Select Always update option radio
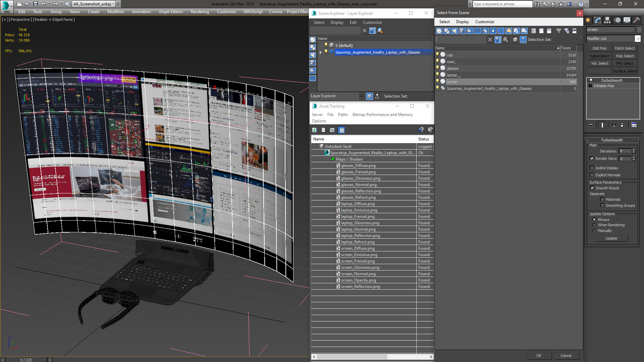The image size is (644, 362). (594, 220)
